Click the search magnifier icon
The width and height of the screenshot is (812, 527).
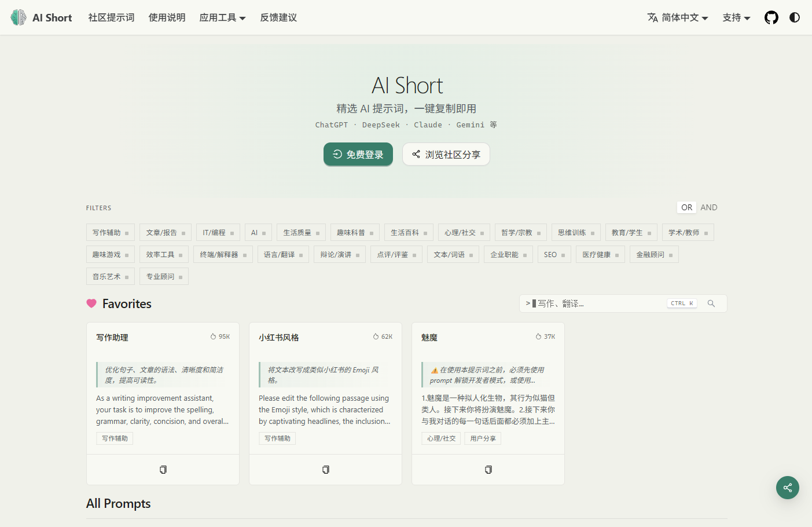click(711, 303)
